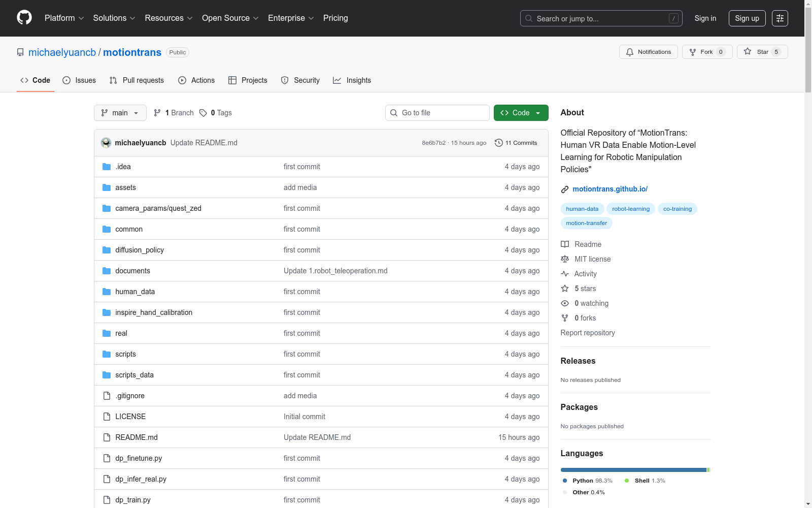The height and width of the screenshot is (508, 812).
Task: Expand the Open Source menu
Action: [230, 18]
